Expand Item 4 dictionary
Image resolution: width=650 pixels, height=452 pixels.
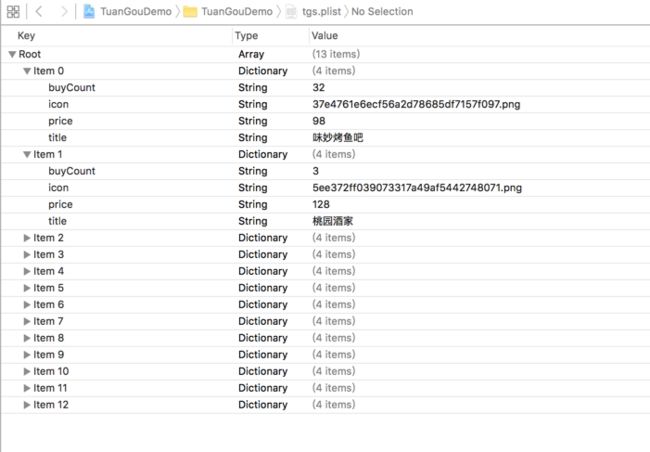click(27, 271)
